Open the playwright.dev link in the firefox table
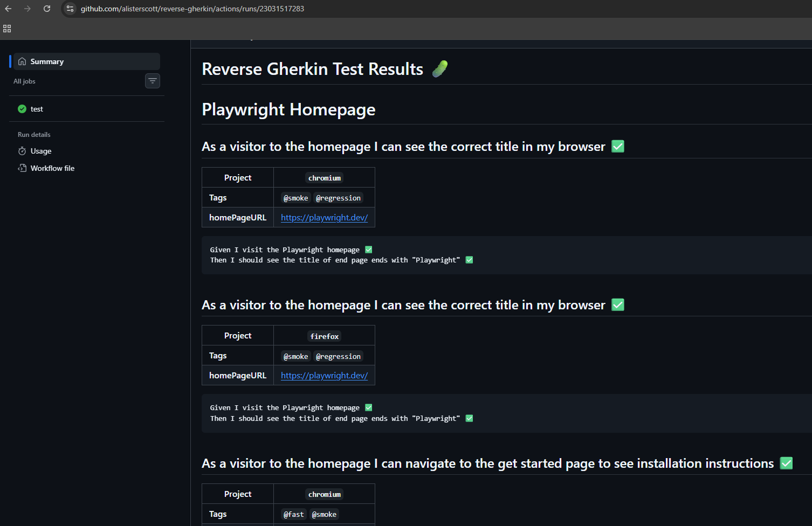 324,375
